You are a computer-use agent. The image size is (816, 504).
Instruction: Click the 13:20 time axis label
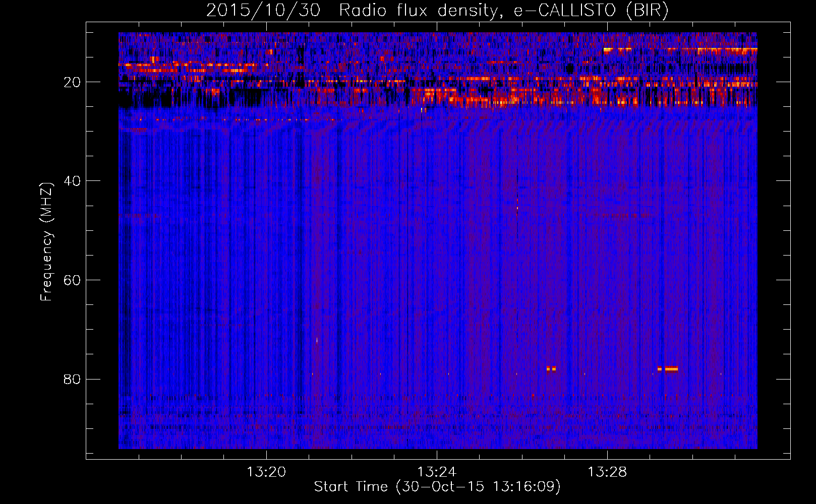(x=266, y=472)
